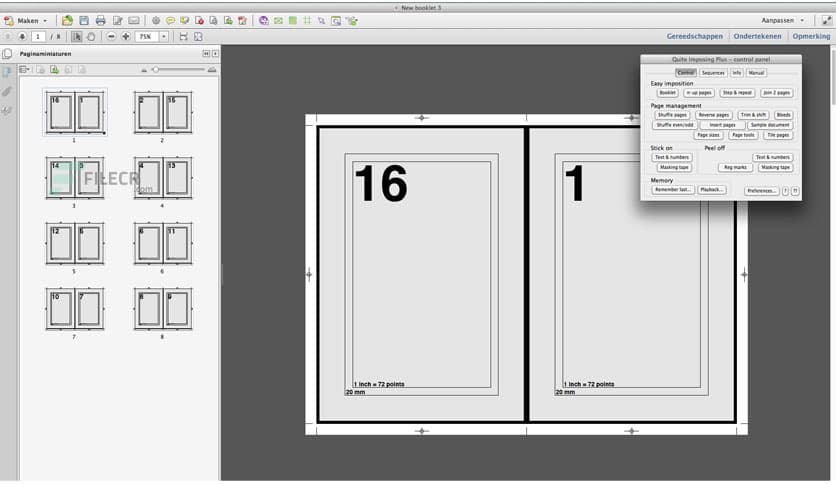This screenshot has width=836, height=484.
Task: Switch to the Sequences tab
Action: click(x=713, y=72)
